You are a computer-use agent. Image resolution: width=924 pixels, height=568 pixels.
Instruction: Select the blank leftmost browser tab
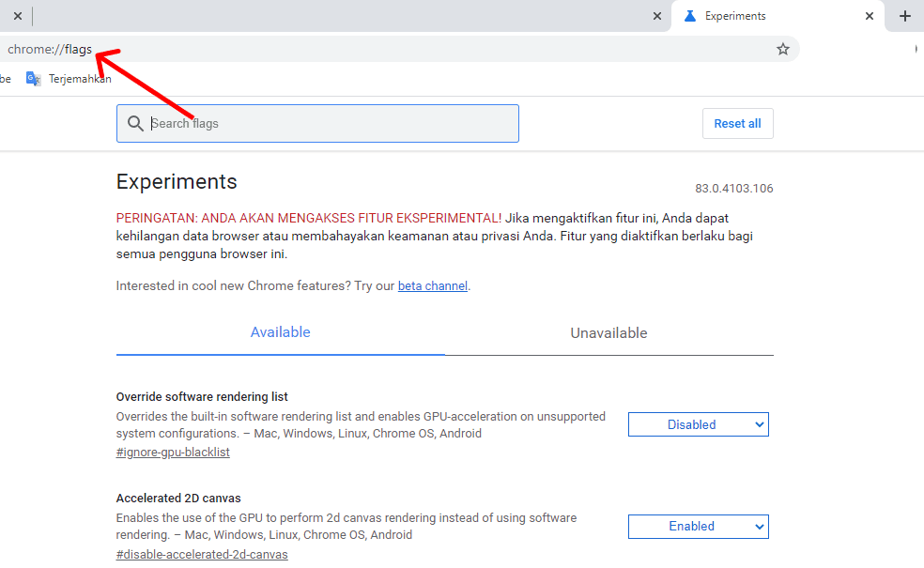tap(329, 16)
